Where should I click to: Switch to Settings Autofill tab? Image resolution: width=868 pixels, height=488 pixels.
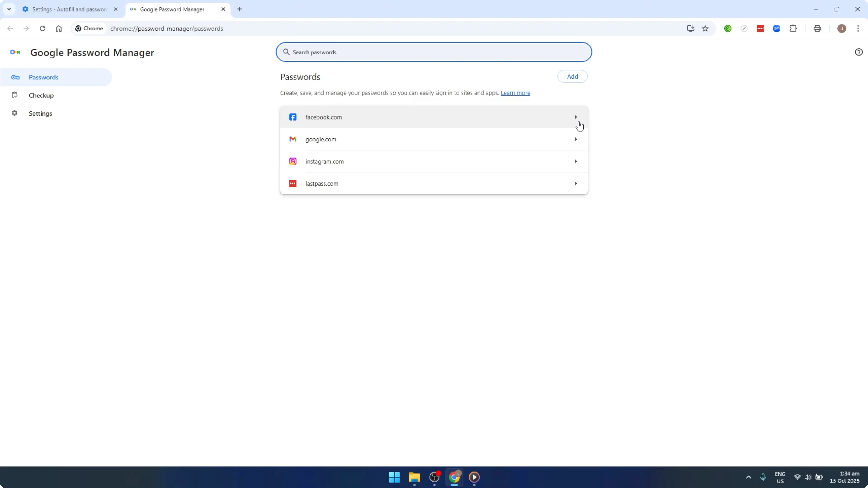click(x=70, y=9)
